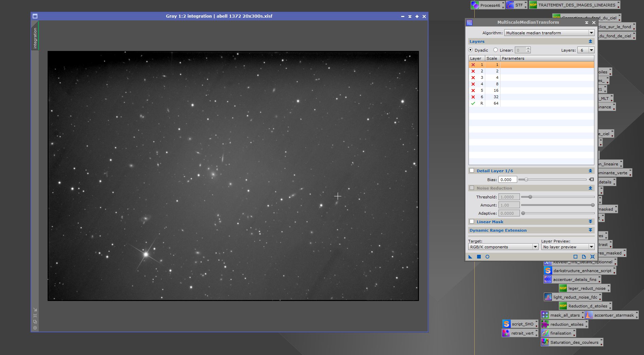Click the four-arrow icon in image sidebar
The image size is (644, 355).
[x=35, y=316]
